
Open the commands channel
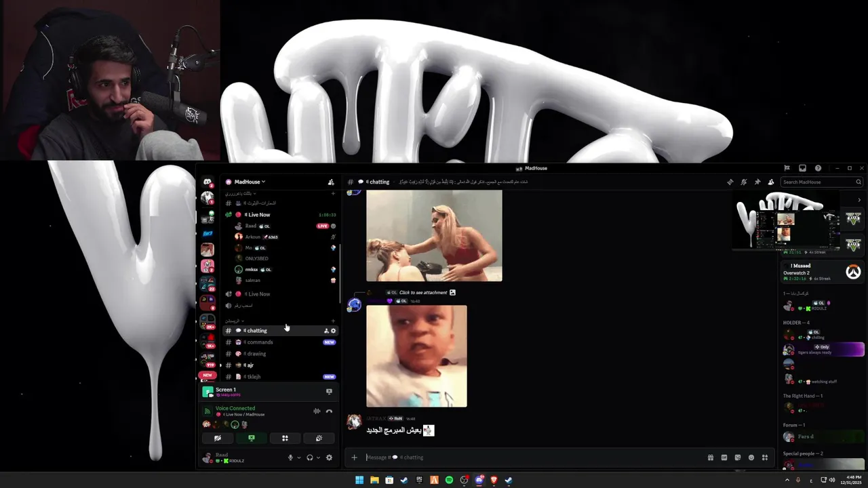281,342
